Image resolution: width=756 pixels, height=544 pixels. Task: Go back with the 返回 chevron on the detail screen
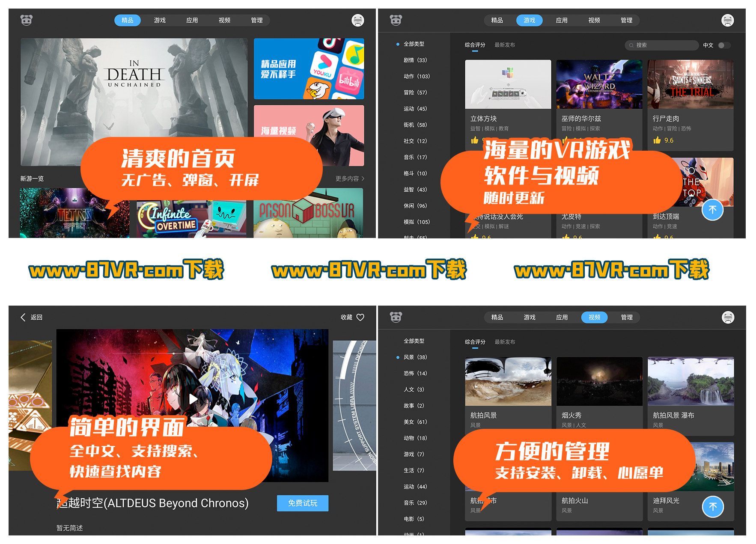tap(23, 317)
